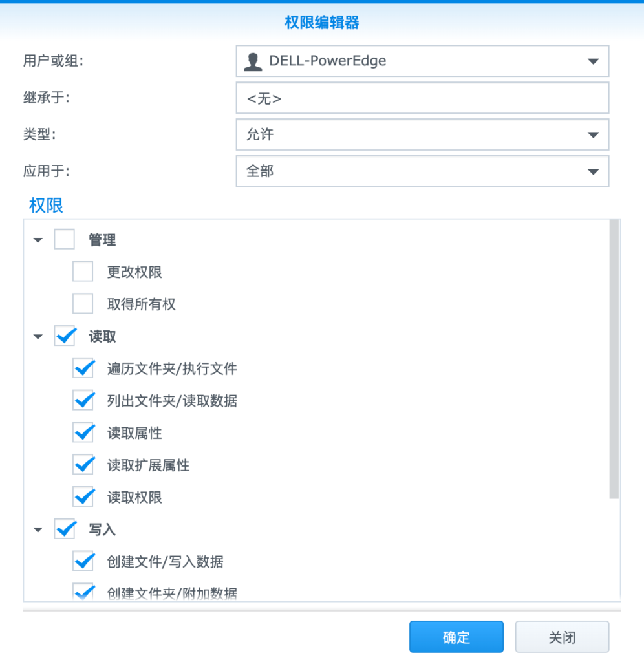Viewport: 644px width, 662px height.
Task: Click the 确定 button
Action: pyautogui.click(x=456, y=637)
